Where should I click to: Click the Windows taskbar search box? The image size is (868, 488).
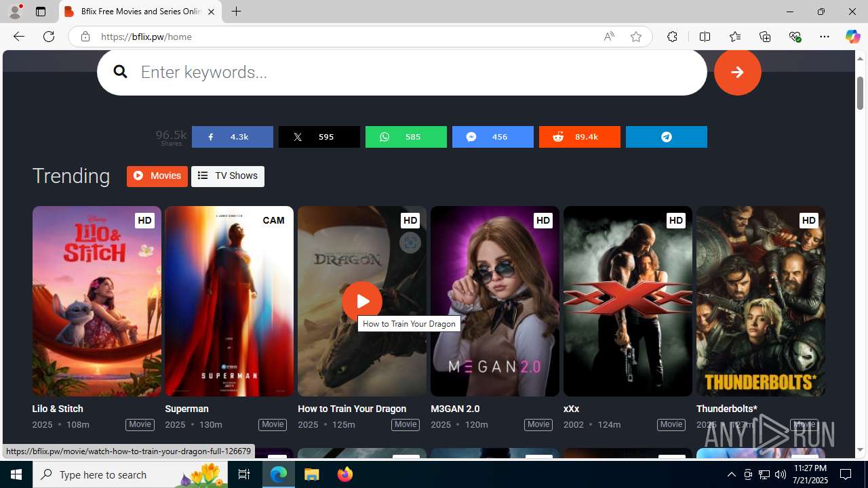pos(131,474)
